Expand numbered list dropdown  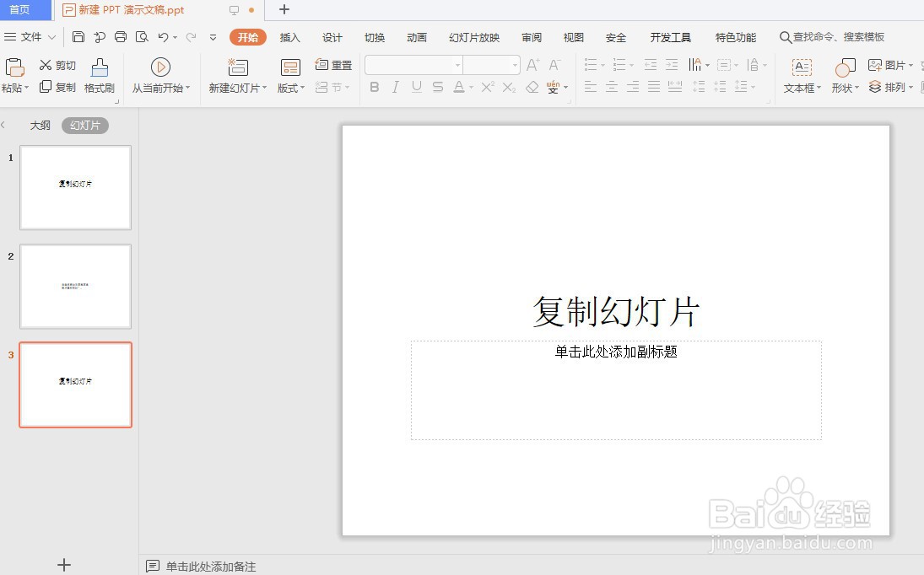(632, 65)
